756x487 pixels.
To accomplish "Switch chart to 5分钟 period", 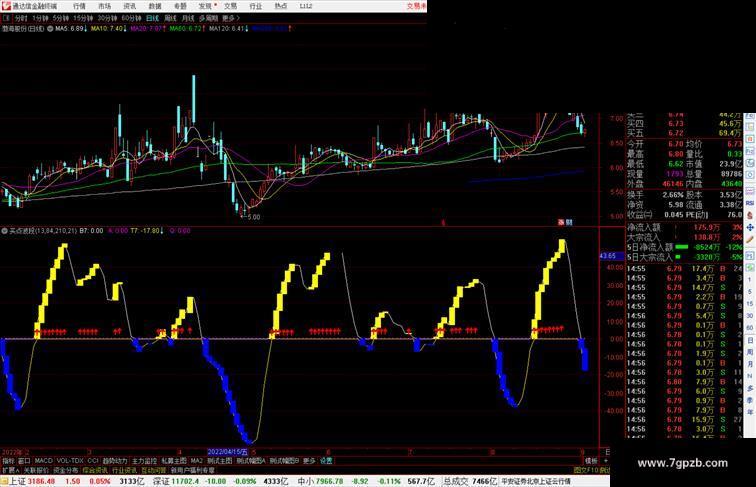I will coord(61,18).
